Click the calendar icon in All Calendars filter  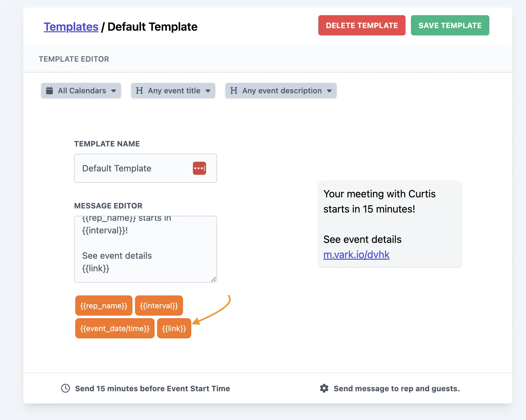pos(50,91)
